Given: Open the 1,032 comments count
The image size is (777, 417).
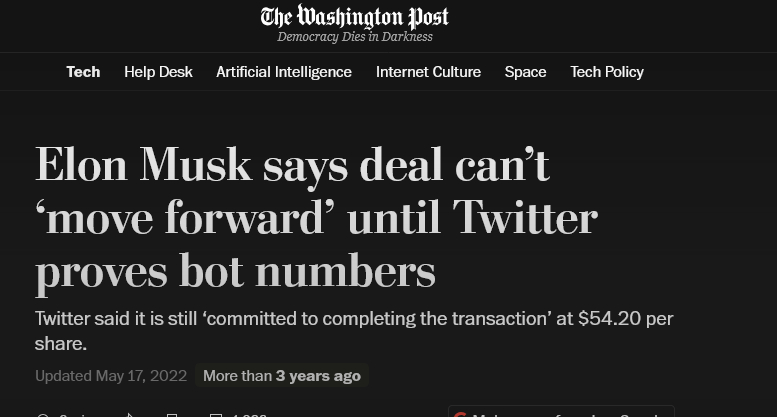Looking at the screenshot, I should point(248,414).
